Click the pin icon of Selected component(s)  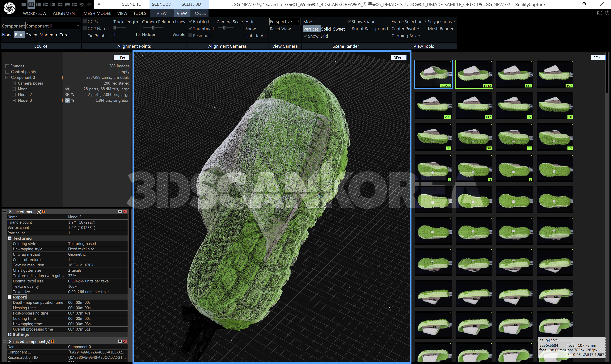[x=53, y=341]
